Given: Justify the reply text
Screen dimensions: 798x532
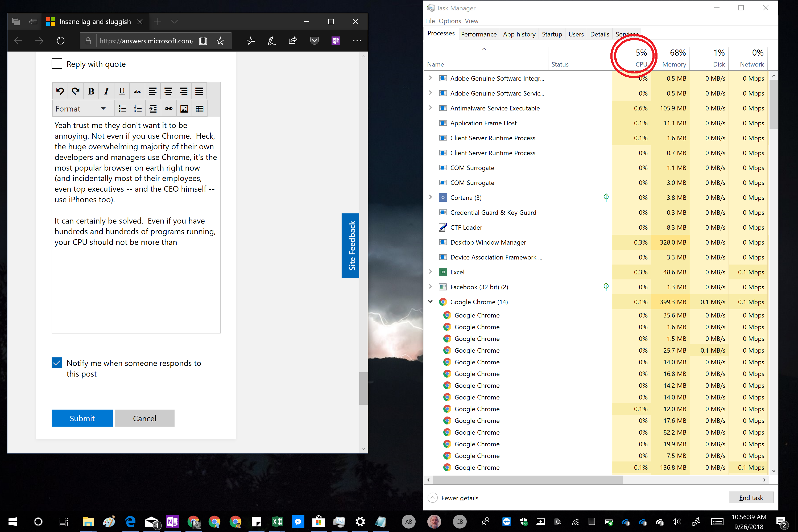Looking at the screenshot, I should [199, 91].
